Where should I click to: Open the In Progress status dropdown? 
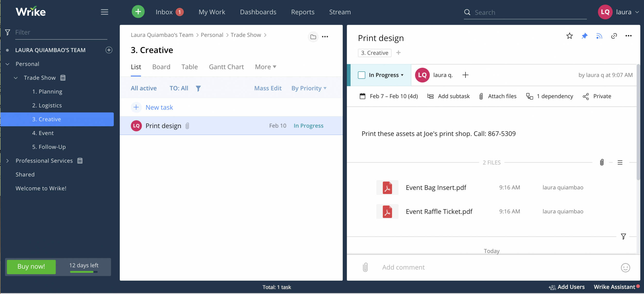(x=386, y=75)
